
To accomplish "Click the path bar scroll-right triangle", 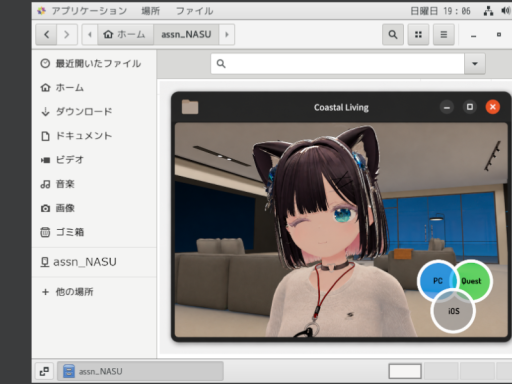I will [227, 34].
